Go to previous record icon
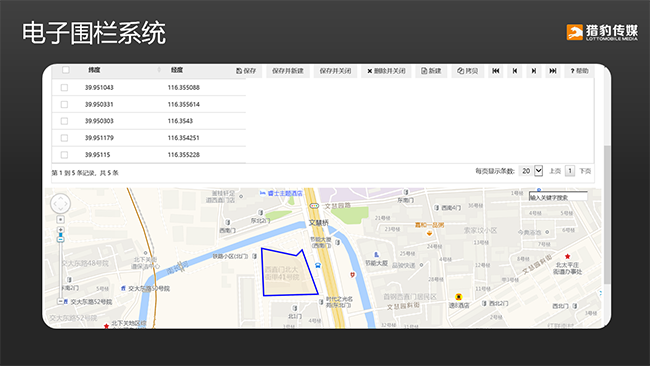This screenshot has height=366, width=650. pyautogui.click(x=514, y=71)
